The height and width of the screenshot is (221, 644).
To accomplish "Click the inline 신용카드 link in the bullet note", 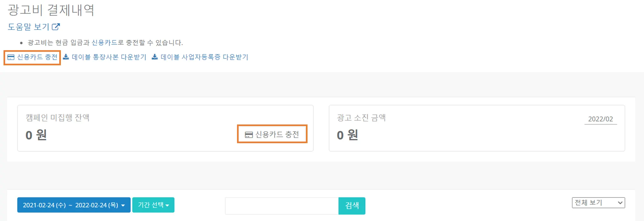I will click(x=104, y=42).
